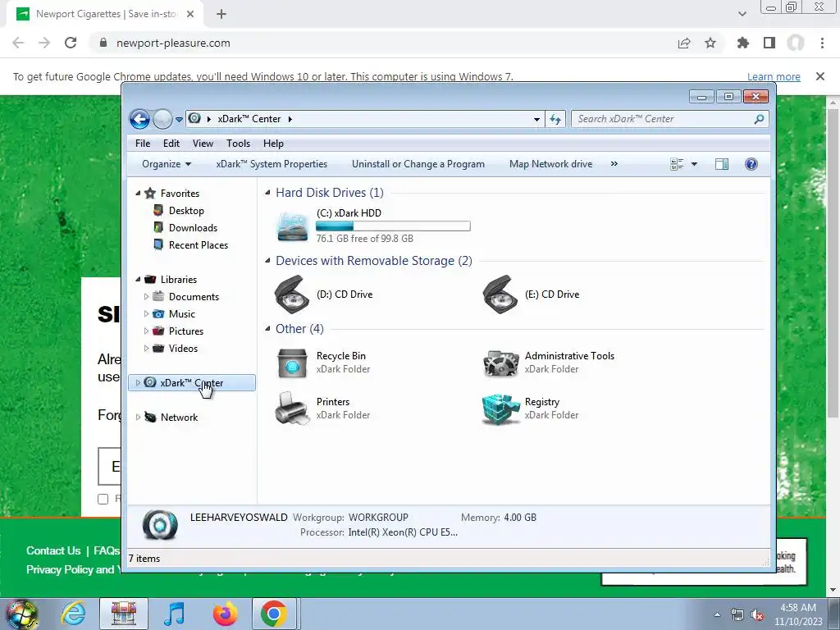Expand the xDark Center tree node
The image size is (840, 630).
[x=138, y=382]
